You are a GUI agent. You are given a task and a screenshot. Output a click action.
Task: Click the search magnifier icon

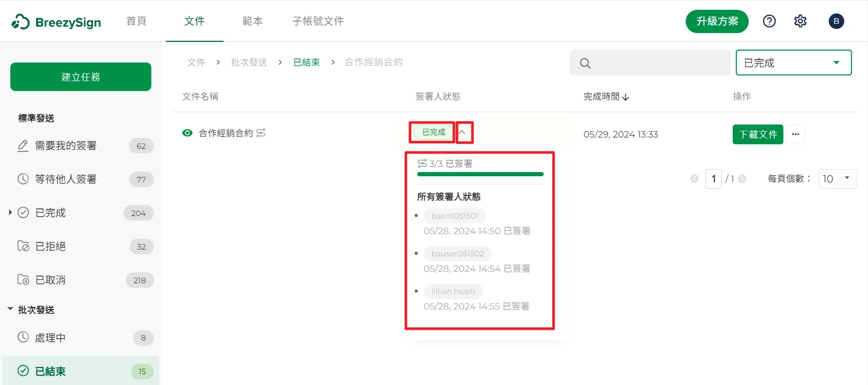585,63
